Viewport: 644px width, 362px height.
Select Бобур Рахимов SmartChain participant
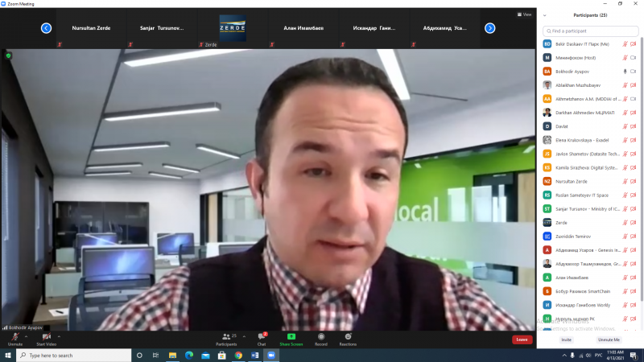pyautogui.click(x=589, y=291)
